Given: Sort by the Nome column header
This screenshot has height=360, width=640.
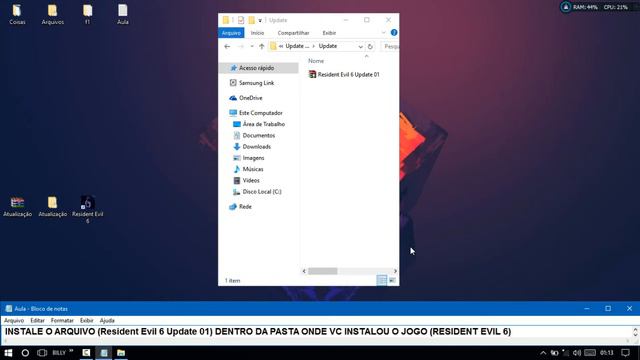Looking at the screenshot, I should [316, 61].
